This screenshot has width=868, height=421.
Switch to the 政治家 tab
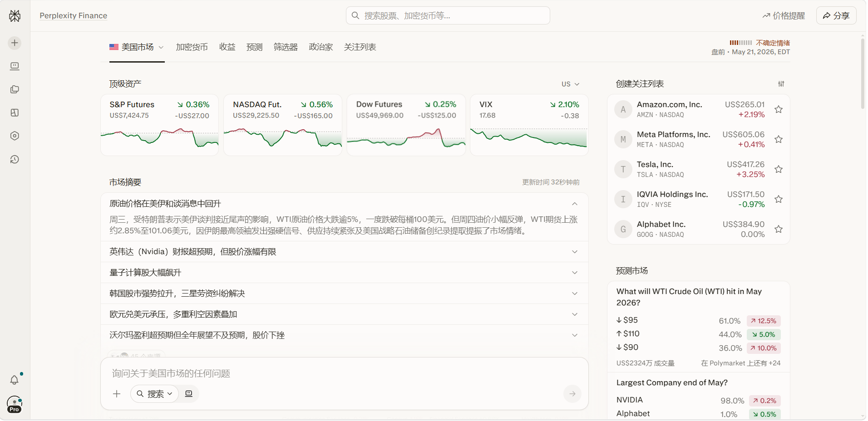tap(321, 47)
